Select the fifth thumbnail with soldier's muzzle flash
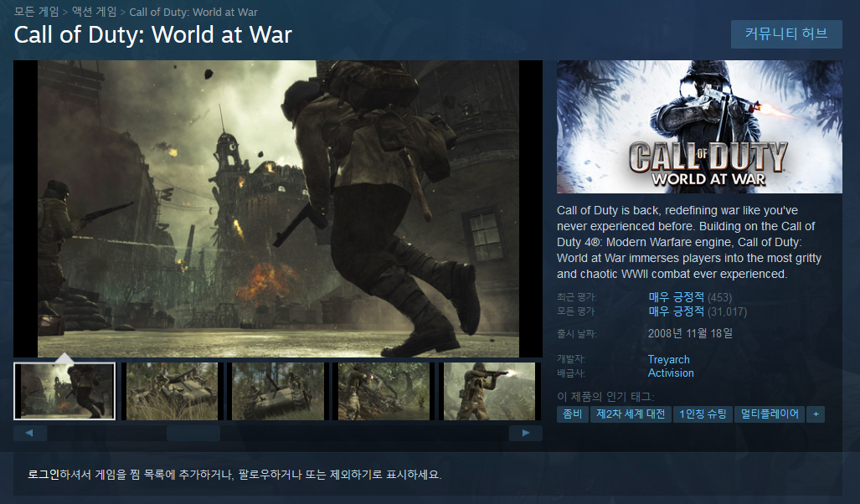Image resolution: width=860 pixels, height=504 pixels. (490, 391)
